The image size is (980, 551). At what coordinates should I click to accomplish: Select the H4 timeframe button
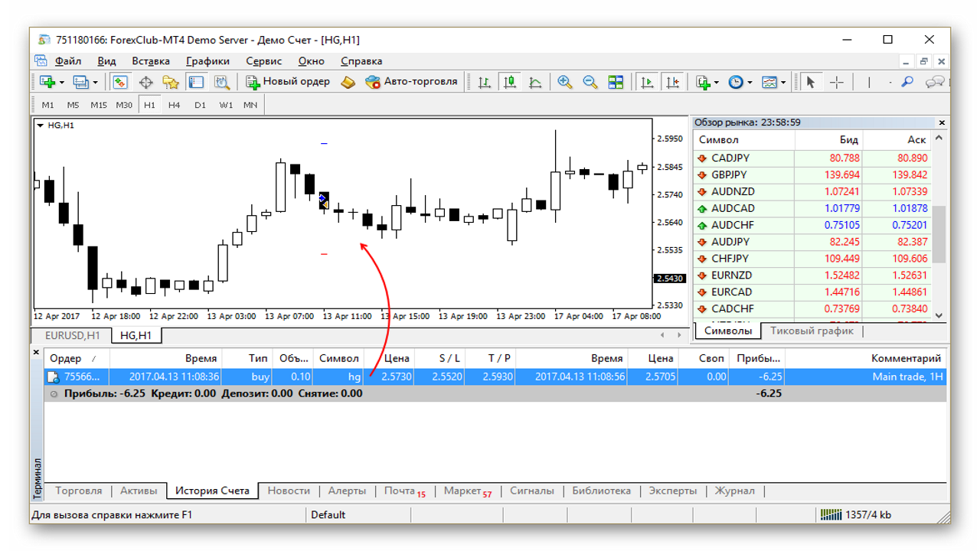(175, 105)
